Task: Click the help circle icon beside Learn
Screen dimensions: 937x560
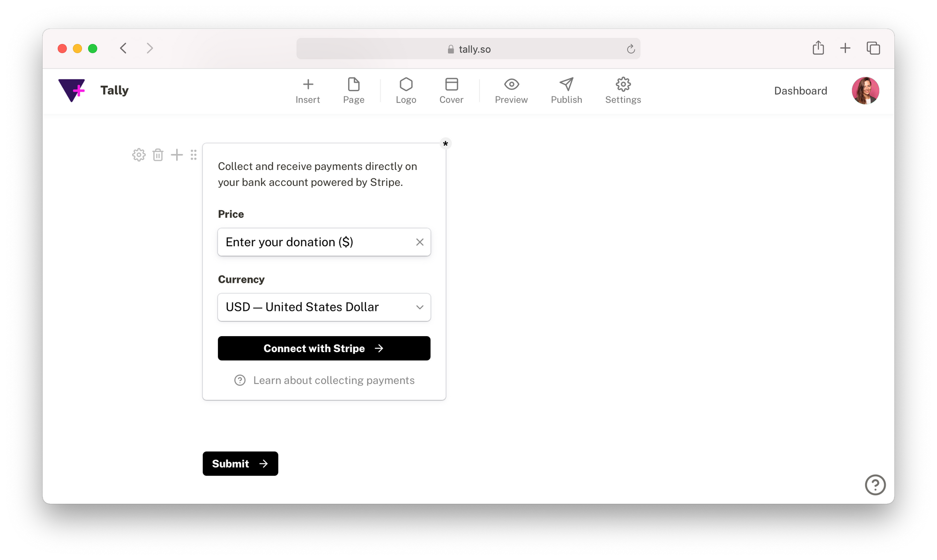Action: point(240,380)
